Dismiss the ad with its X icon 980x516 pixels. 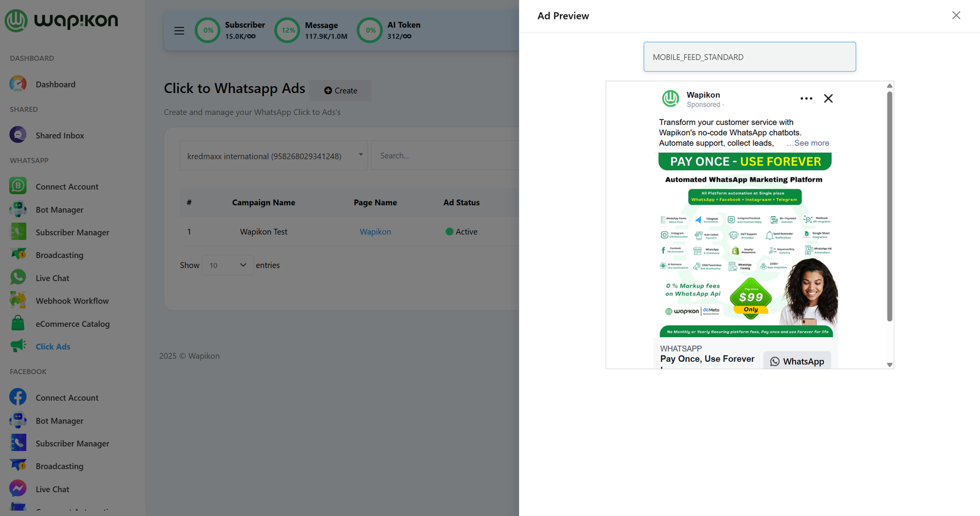[828, 99]
